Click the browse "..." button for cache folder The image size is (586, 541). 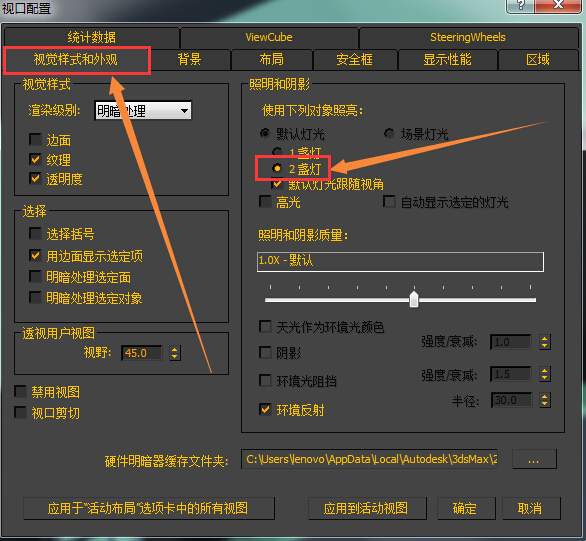534,459
